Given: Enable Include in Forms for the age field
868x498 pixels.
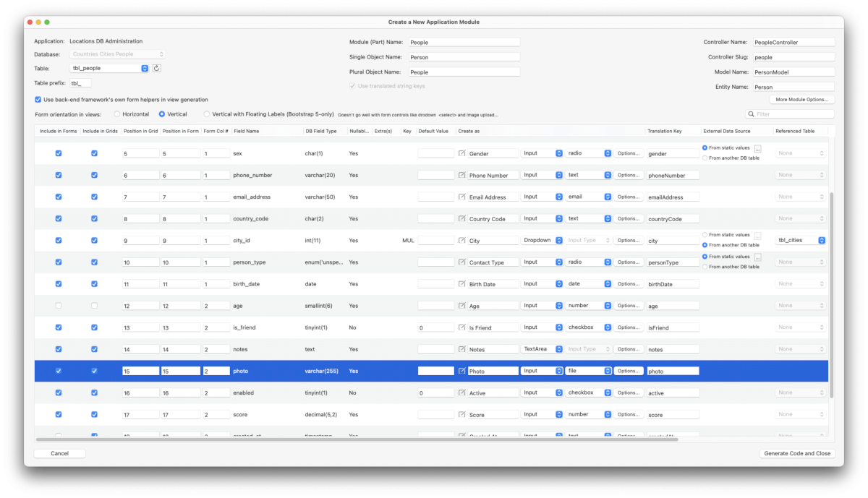Looking at the screenshot, I should point(59,306).
